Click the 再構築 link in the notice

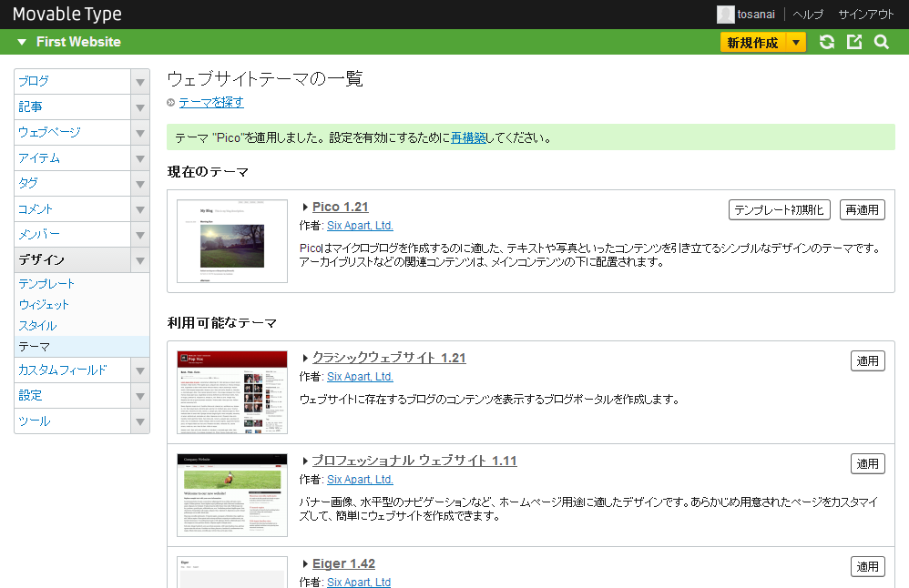tap(468, 139)
